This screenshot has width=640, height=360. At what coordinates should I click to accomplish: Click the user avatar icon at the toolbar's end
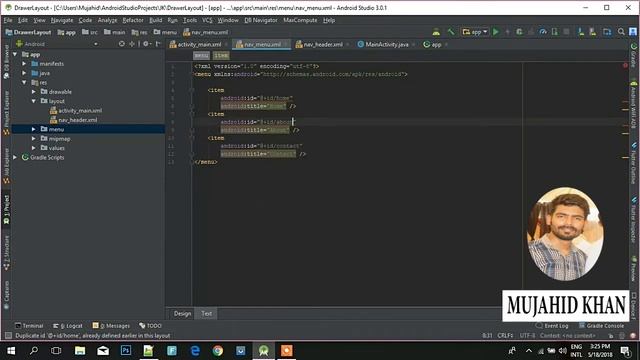point(633,32)
